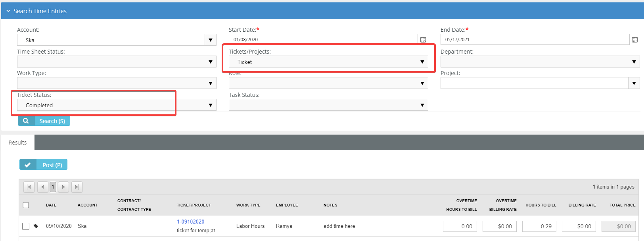The width and height of the screenshot is (644, 241).
Task: Expand the Department dropdown
Action: pos(634,62)
